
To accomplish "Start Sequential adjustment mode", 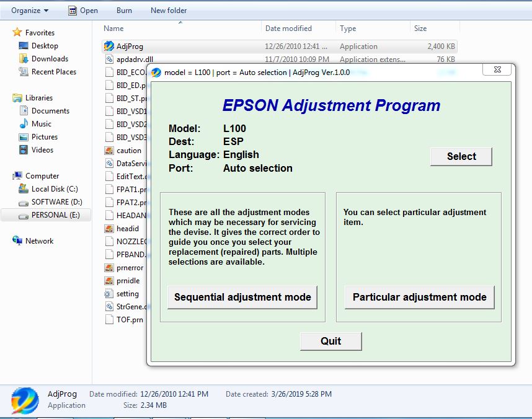I will 242,297.
